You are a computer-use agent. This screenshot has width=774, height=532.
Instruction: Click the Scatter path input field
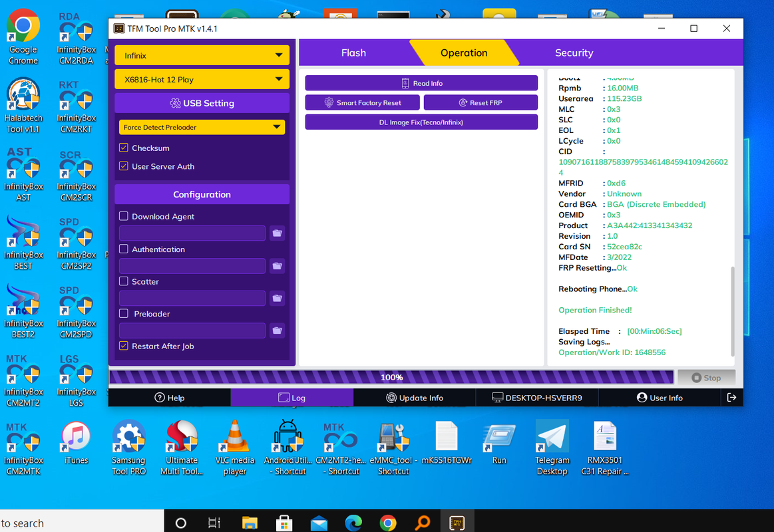(192, 299)
